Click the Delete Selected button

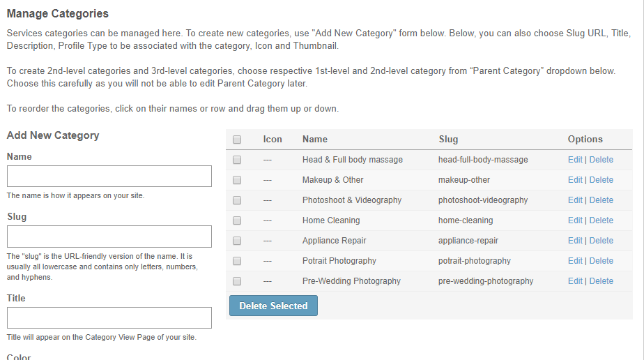(x=273, y=306)
